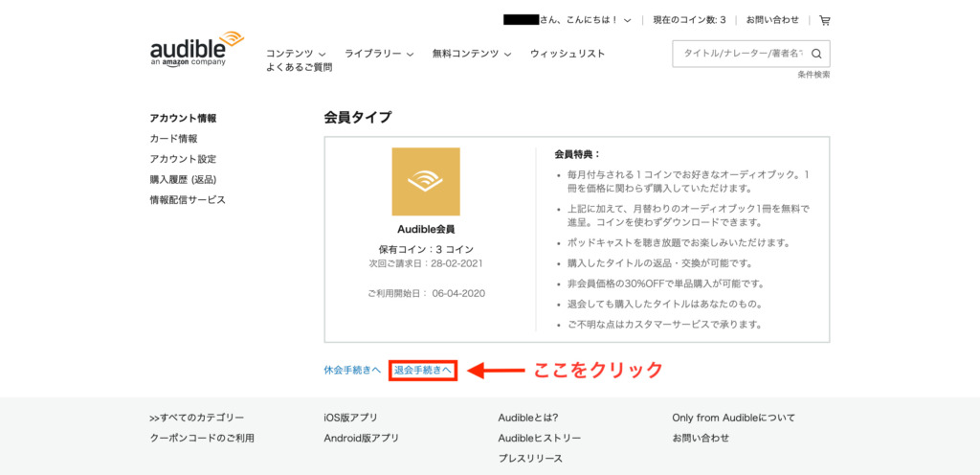Click the 休会手続きへ link
Viewport: 980px width, 475px height.
pos(352,370)
